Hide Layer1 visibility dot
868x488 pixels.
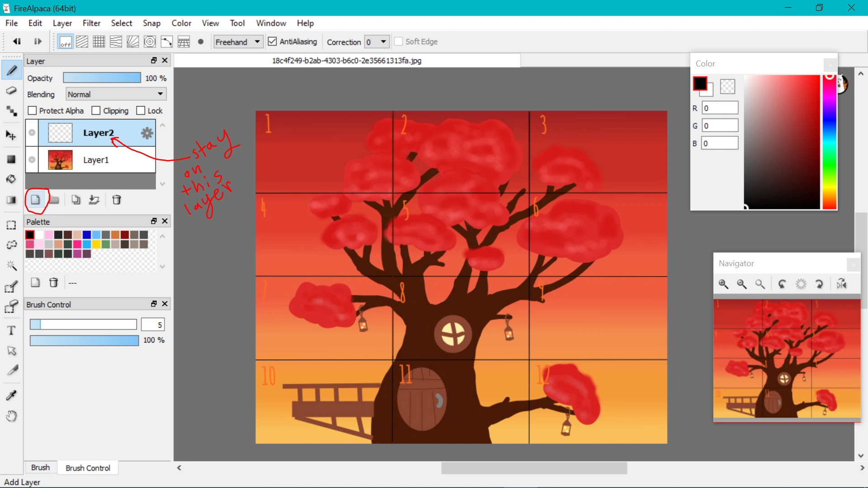[32, 160]
